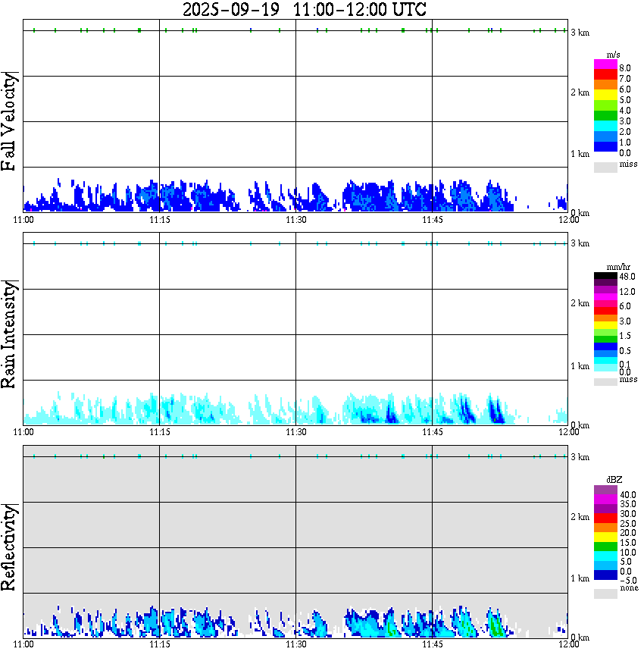Click the Fall Velocity axis label
The image size is (644, 658).
pos(9,121)
